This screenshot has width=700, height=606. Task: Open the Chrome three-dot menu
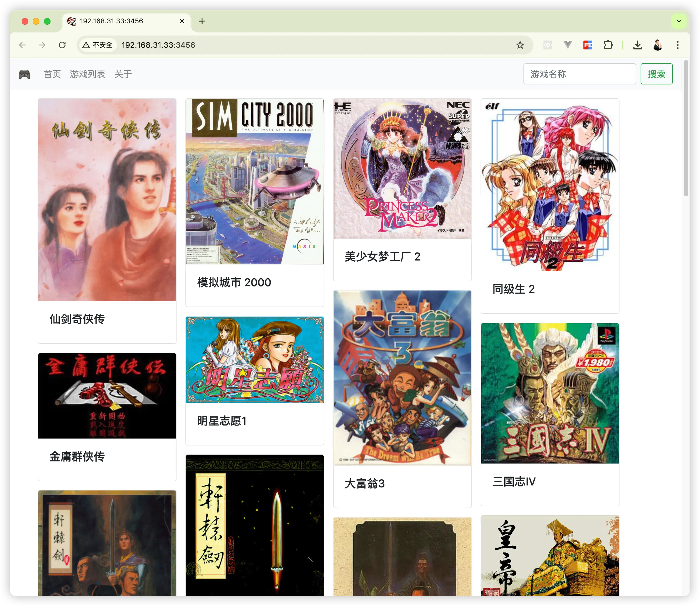click(x=678, y=45)
